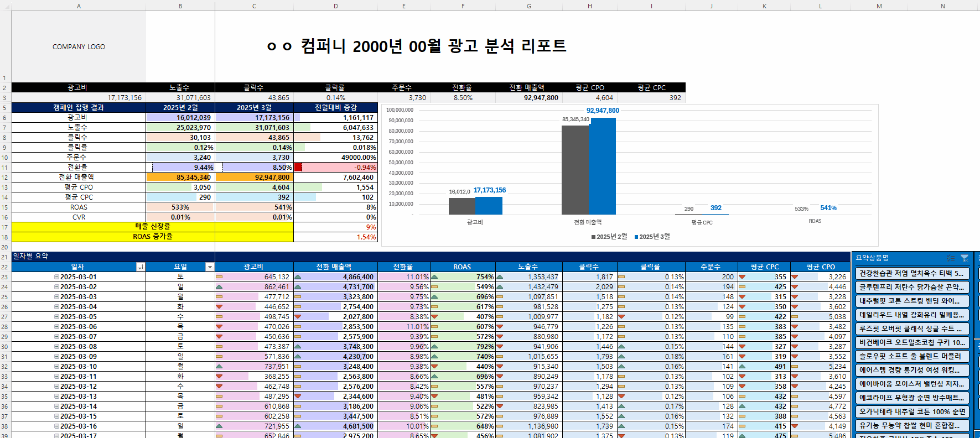The height and width of the screenshot is (438, 980).
Task: Select 루즈핏 오버핏 클래식 싱글 slicer item
Action: [x=912, y=328]
